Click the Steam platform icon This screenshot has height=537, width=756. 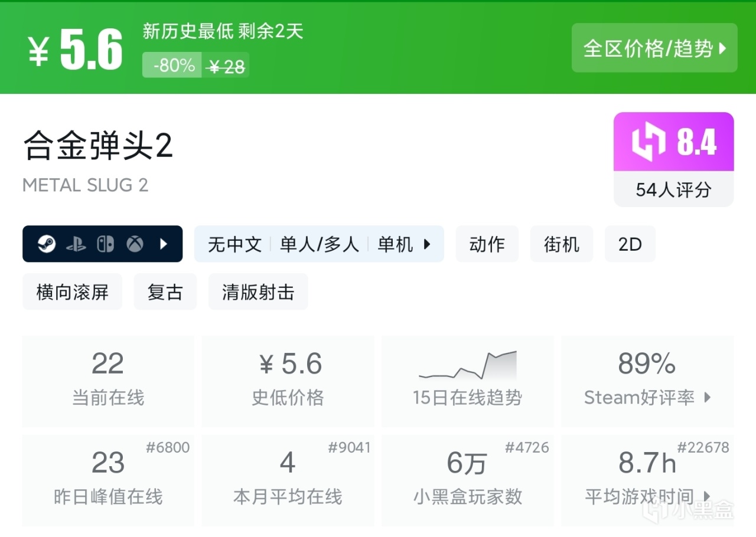(x=47, y=244)
